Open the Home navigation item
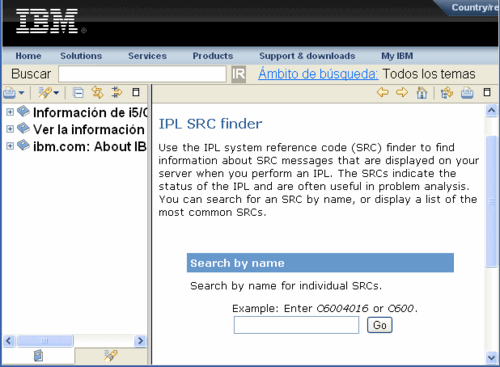The width and height of the screenshot is (500, 367). pyautogui.click(x=28, y=56)
